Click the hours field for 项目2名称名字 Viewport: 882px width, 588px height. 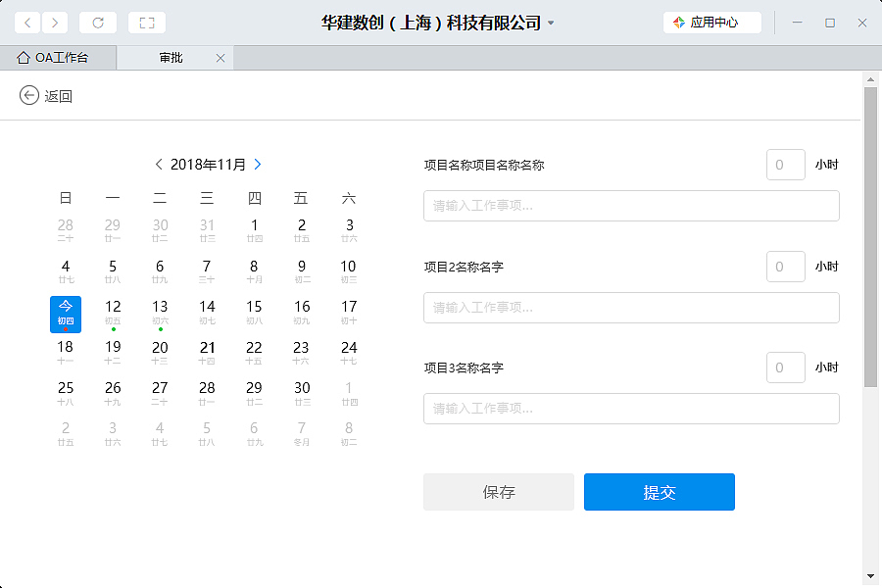(785, 267)
